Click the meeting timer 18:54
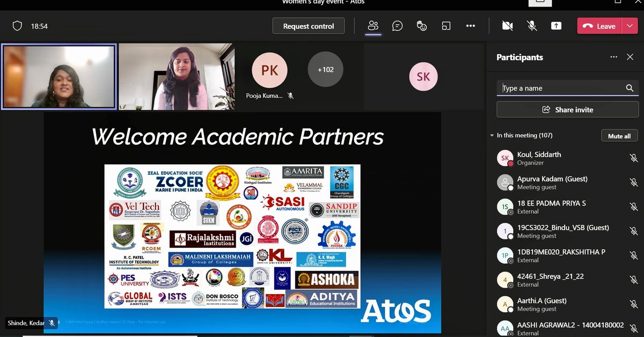 pos(39,26)
